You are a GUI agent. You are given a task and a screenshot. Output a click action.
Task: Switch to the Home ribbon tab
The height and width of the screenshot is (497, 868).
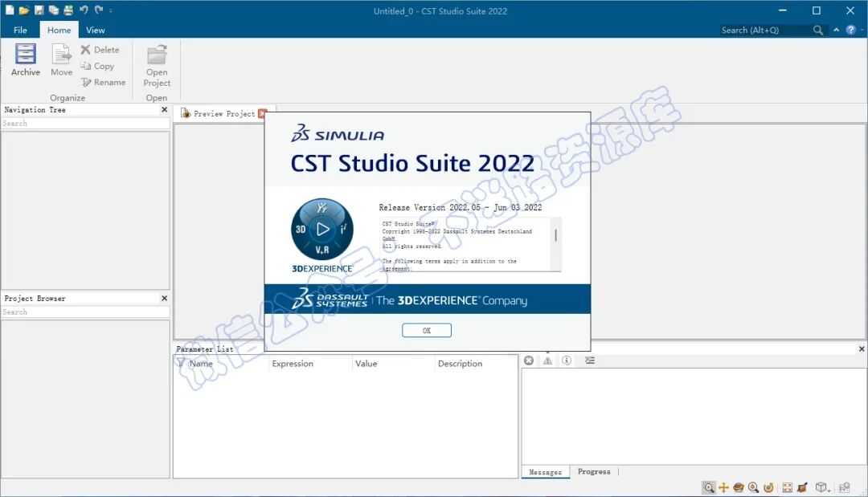point(59,30)
